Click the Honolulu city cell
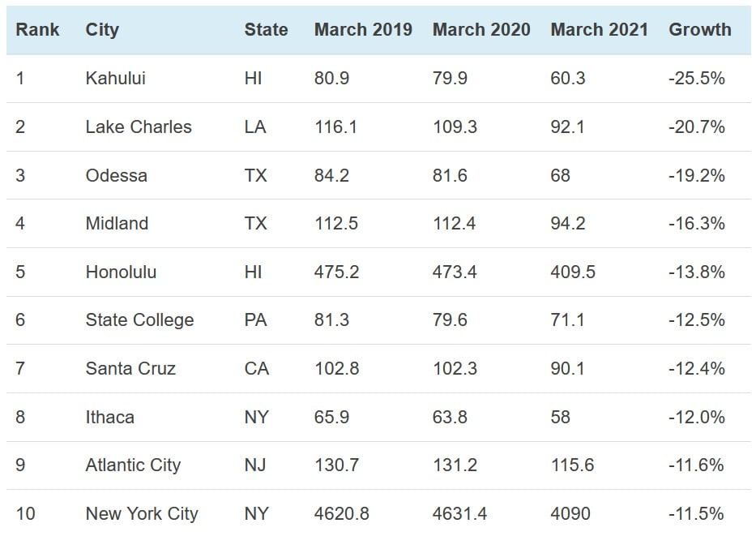The width and height of the screenshot is (756, 536). 121,272
